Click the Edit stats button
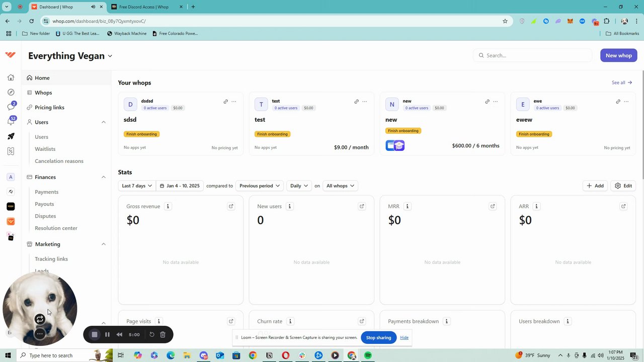Image resolution: width=644 pixels, height=362 pixels. point(623,186)
